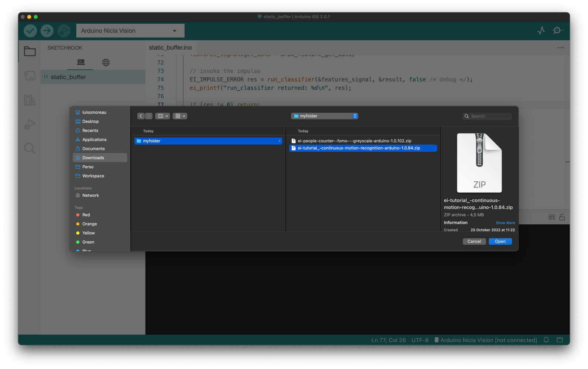The height and width of the screenshot is (369, 588).
Task: Select the Orange tag
Action: [100, 224]
